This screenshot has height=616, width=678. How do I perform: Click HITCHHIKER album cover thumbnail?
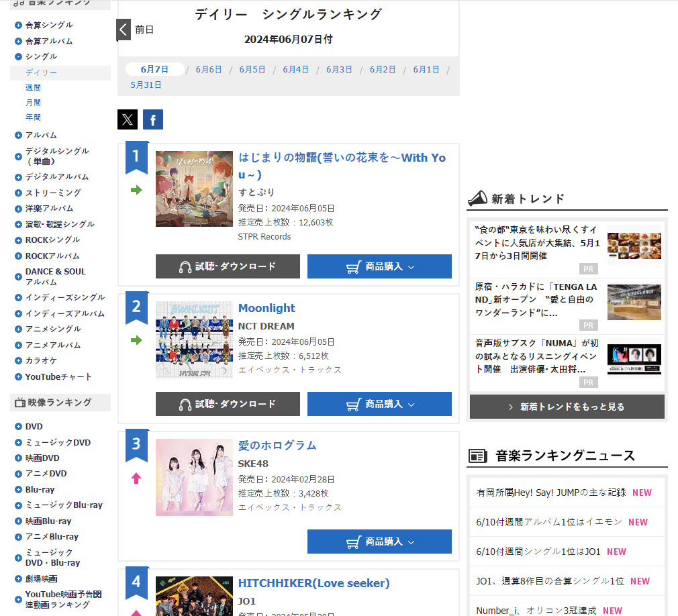(x=194, y=596)
